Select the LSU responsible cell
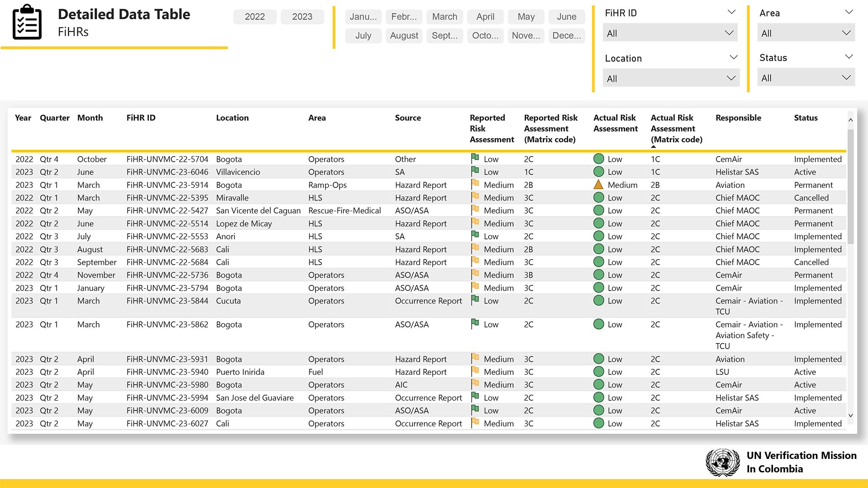This screenshot has width=868, height=488. pyautogui.click(x=722, y=372)
